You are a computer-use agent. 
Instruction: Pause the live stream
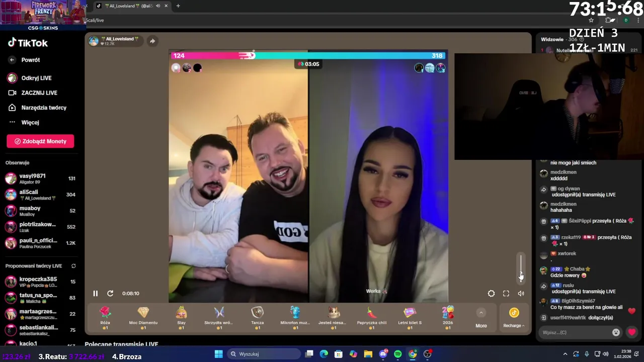(95, 294)
